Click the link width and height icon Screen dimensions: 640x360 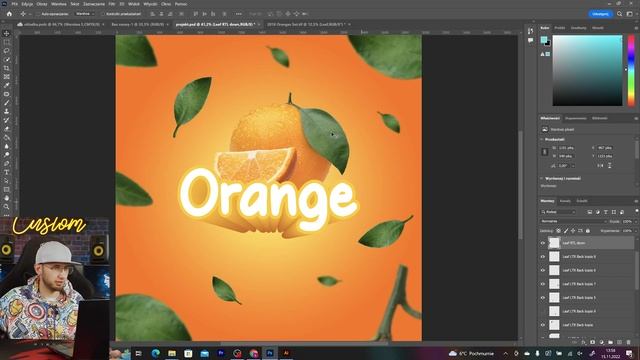pos(544,152)
